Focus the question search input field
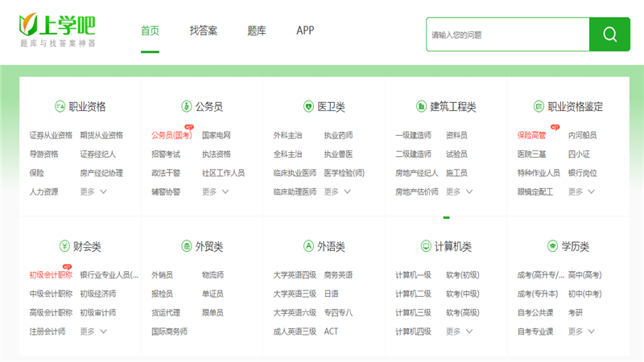The height and width of the screenshot is (362, 644). [508, 35]
